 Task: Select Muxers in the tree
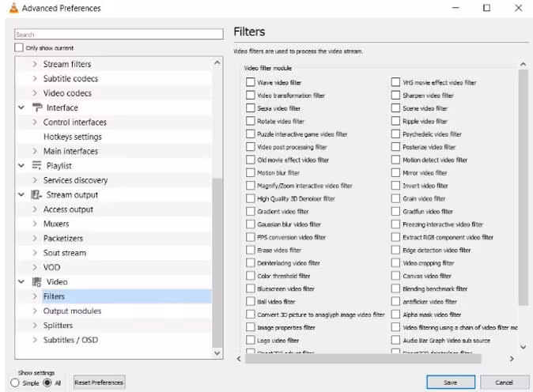point(56,224)
